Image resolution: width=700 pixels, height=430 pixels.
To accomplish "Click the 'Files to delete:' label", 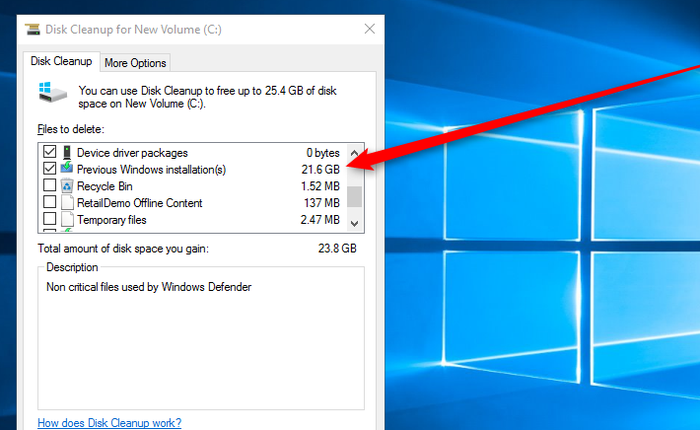I will (x=71, y=129).
